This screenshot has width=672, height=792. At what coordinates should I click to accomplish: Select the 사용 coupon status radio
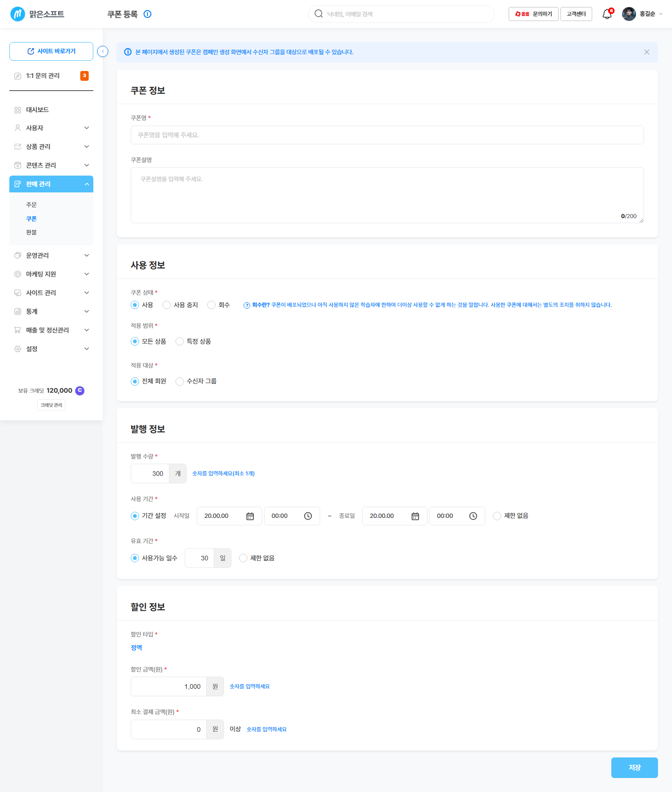135,305
